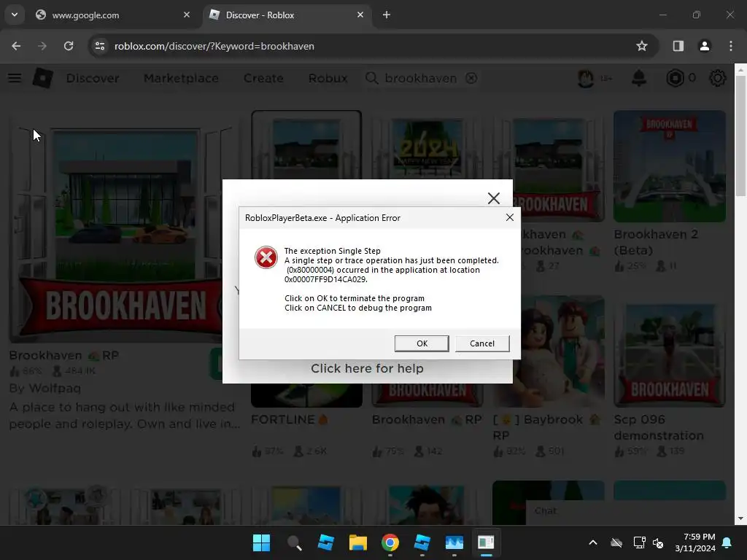Open Roblox settings gear
747x560 pixels.
click(718, 78)
